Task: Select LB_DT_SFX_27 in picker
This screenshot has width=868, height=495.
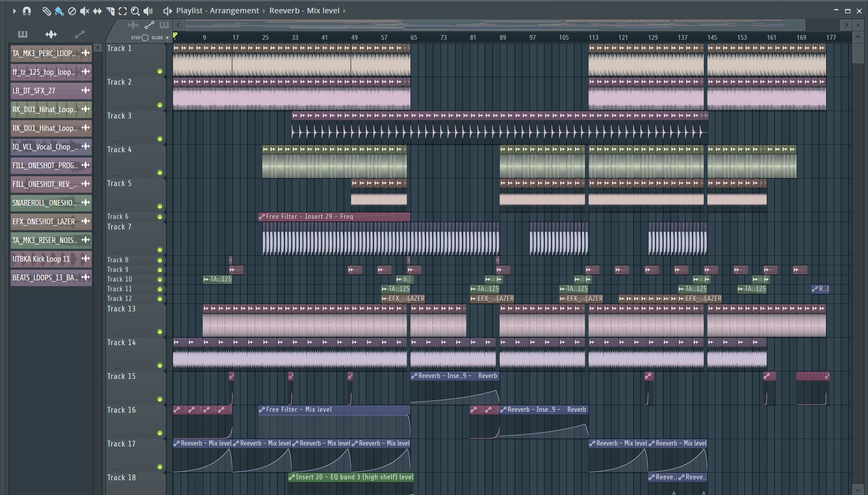Action: tap(51, 90)
